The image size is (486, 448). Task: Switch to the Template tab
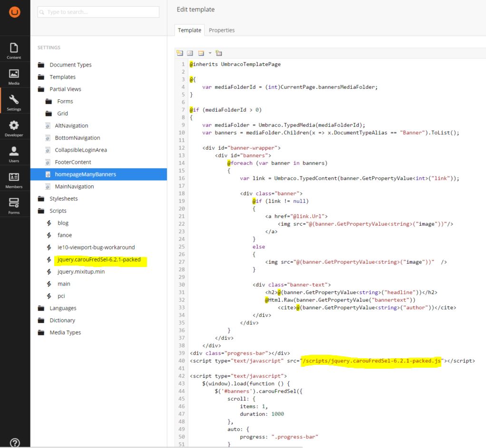point(189,30)
